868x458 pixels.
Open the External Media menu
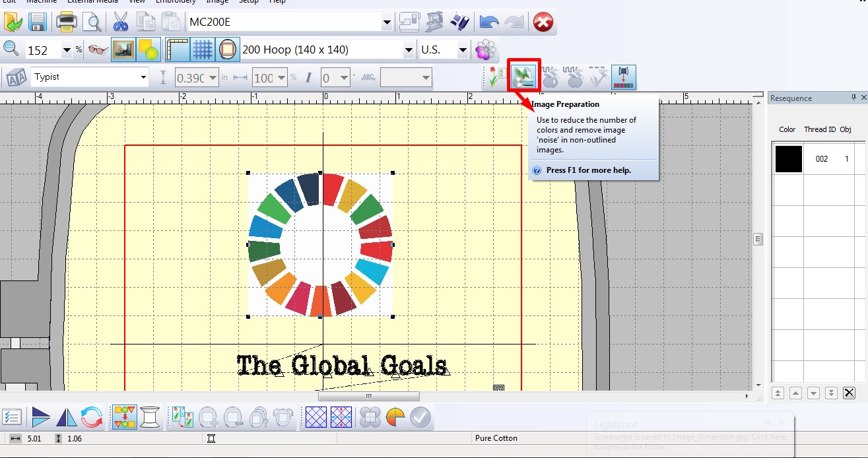point(92,2)
